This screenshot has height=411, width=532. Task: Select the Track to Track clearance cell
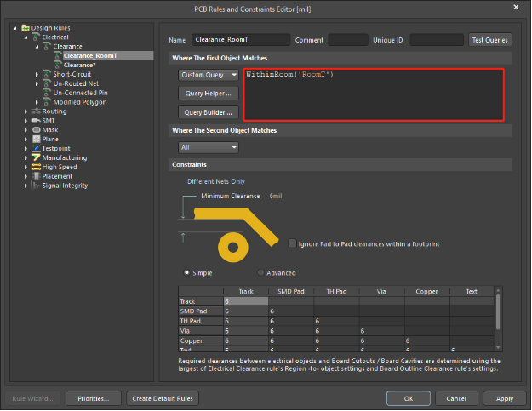click(246, 301)
